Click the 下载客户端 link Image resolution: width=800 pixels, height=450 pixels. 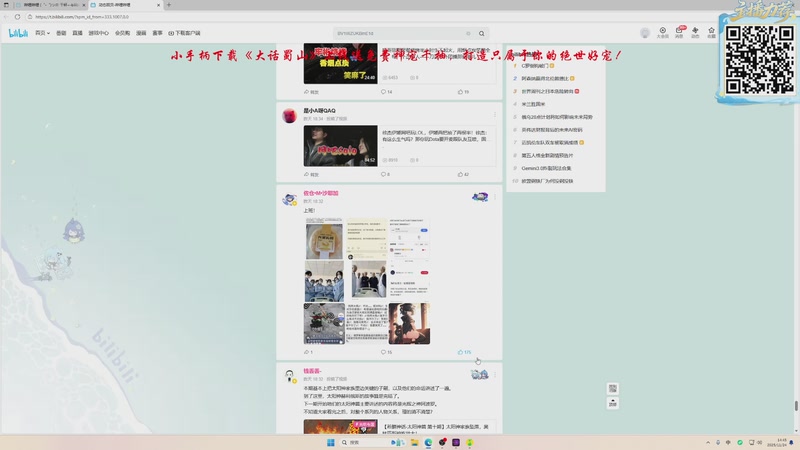(x=185, y=33)
